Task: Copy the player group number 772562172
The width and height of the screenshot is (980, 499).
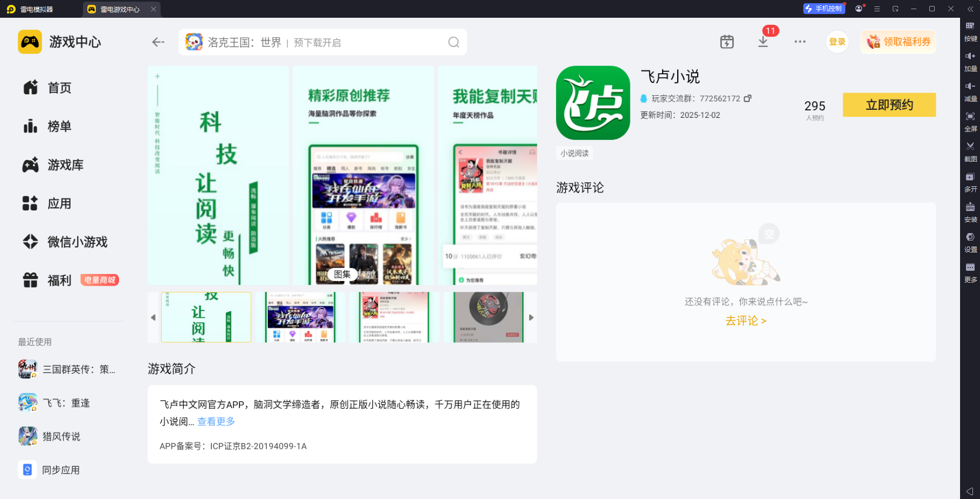Action: pos(747,99)
